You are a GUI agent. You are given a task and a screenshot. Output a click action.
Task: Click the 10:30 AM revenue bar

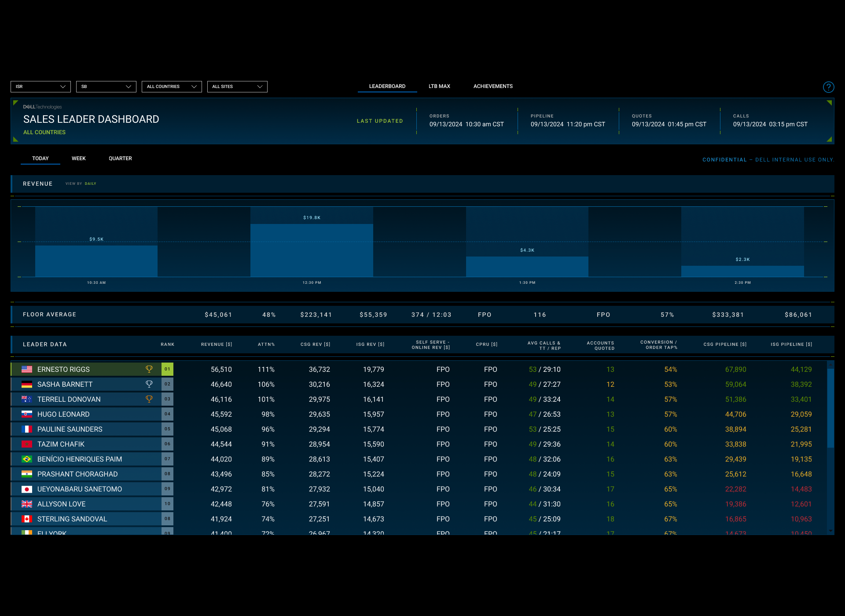tap(96, 261)
